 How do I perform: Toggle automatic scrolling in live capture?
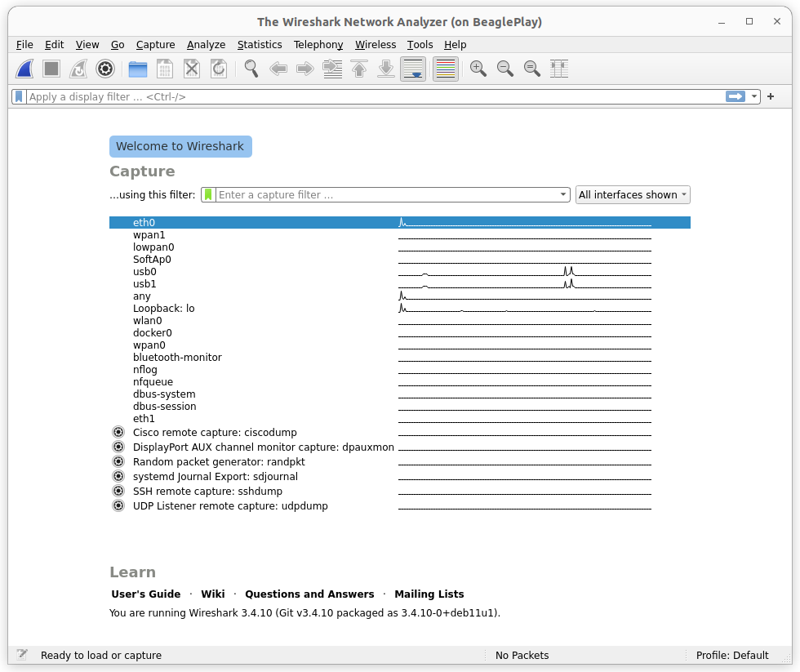pyautogui.click(x=413, y=69)
